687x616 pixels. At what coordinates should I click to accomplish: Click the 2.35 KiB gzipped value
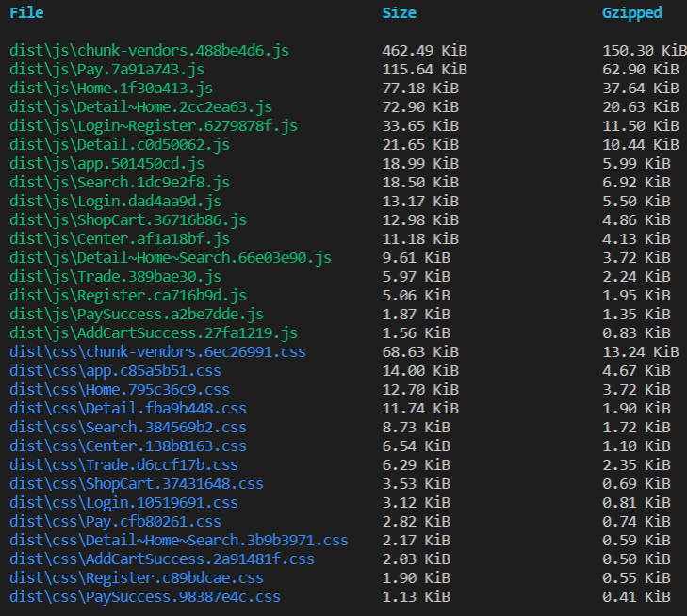(637, 464)
